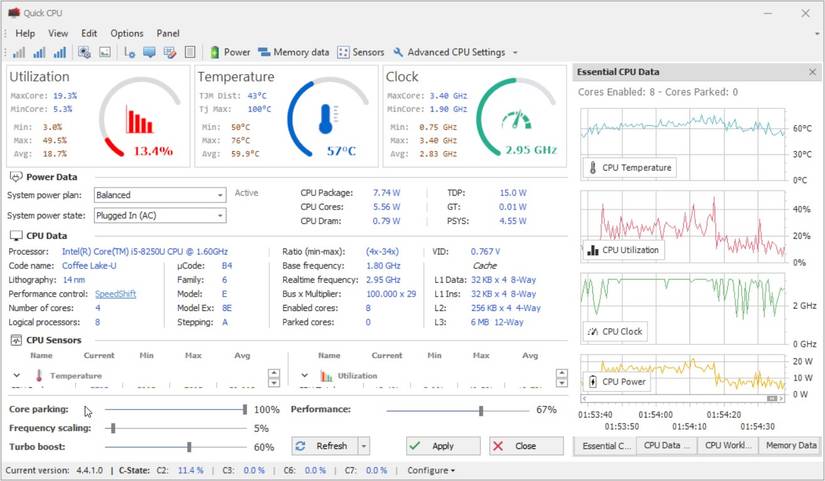Click the red bars icon in Utilization gauge
Screen dimensions: 825x481
click(139, 120)
